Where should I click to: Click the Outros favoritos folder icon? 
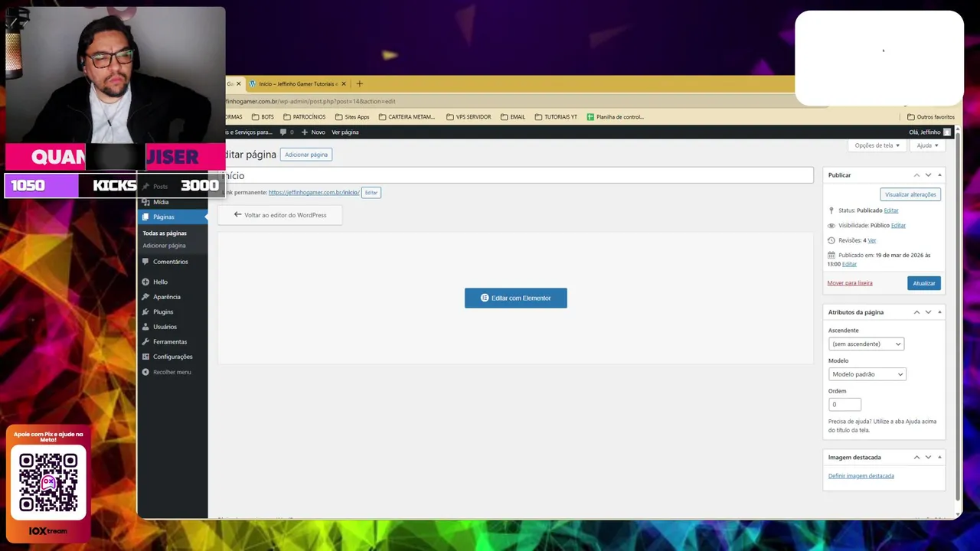pyautogui.click(x=910, y=117)
